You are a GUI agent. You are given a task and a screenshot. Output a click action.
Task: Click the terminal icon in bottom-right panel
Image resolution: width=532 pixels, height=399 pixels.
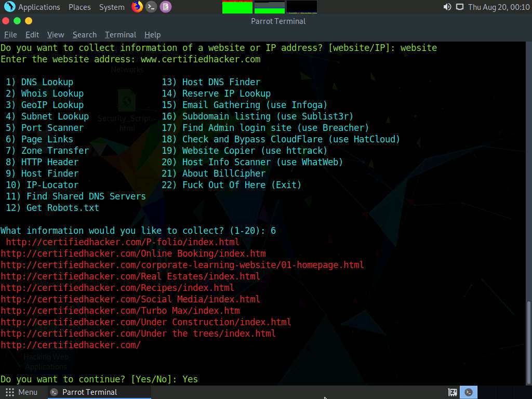[469, 392]
